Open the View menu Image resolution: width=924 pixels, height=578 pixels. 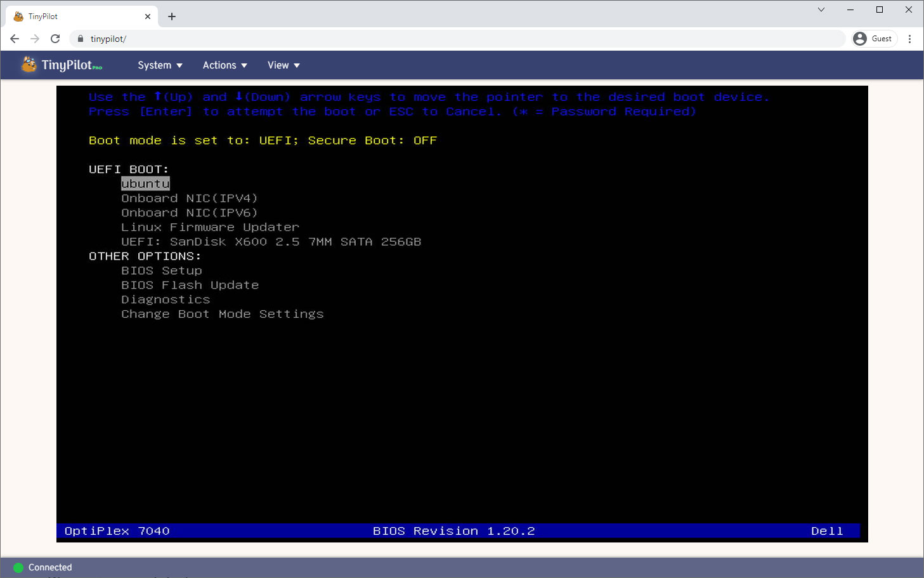click(x=283, y=65)
